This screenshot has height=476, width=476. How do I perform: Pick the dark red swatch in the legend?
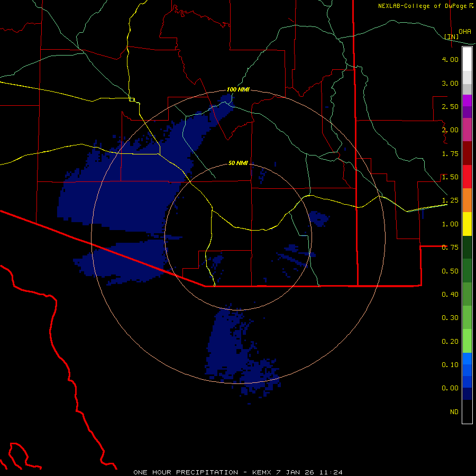(467, 153)
